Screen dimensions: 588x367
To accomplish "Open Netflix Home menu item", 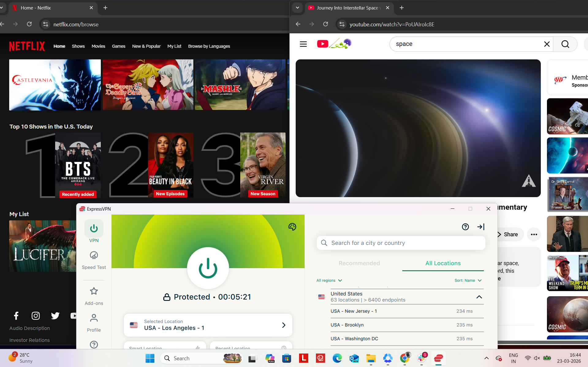I will click(x=59, y=46).
